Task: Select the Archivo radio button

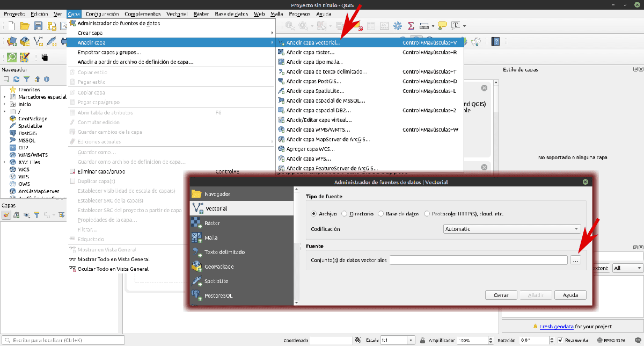Action: 314,214
